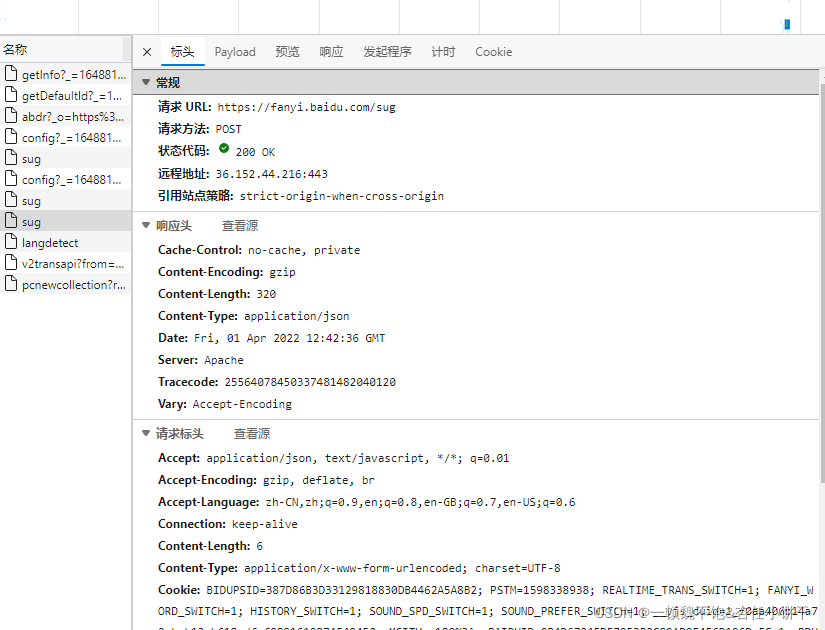Viewport: 825px width, 630px height.
Task: Click the Content-Encoding gzip value
Action: tap(282, 273)
